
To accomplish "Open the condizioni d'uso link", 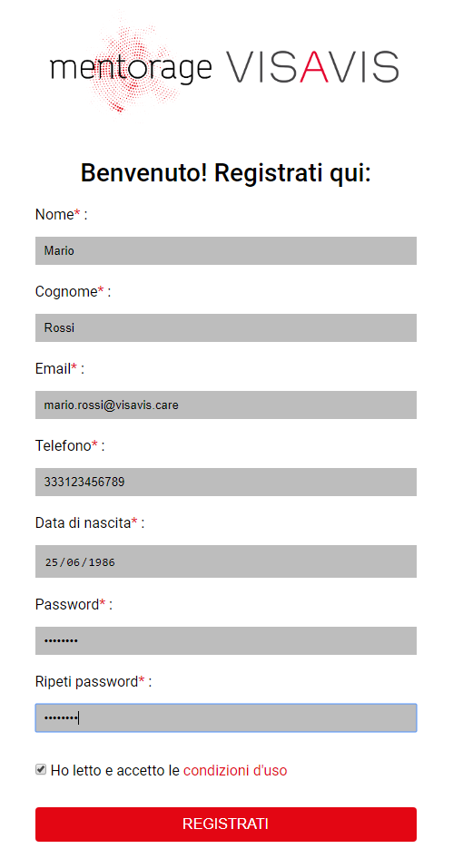I will [235, 770].
